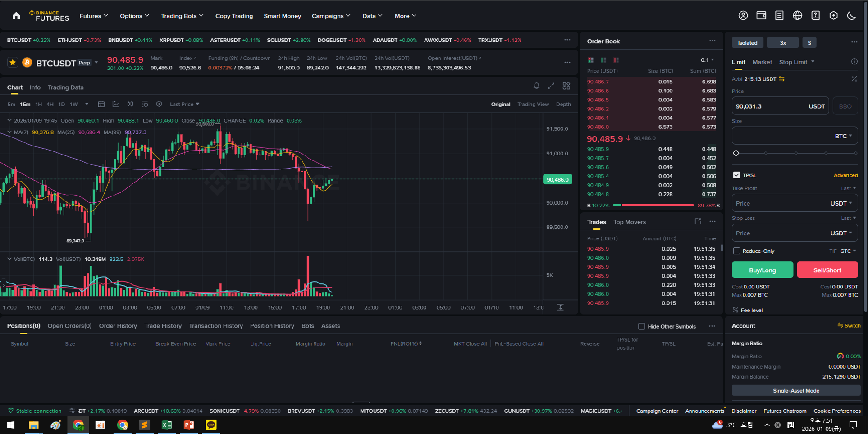
Task: Open the orders list icon in top bar
Action: (x=779, y=16)
